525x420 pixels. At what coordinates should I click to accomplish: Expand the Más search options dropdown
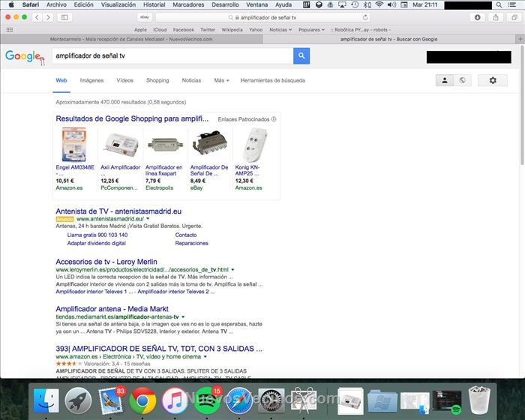pos(221,80)
